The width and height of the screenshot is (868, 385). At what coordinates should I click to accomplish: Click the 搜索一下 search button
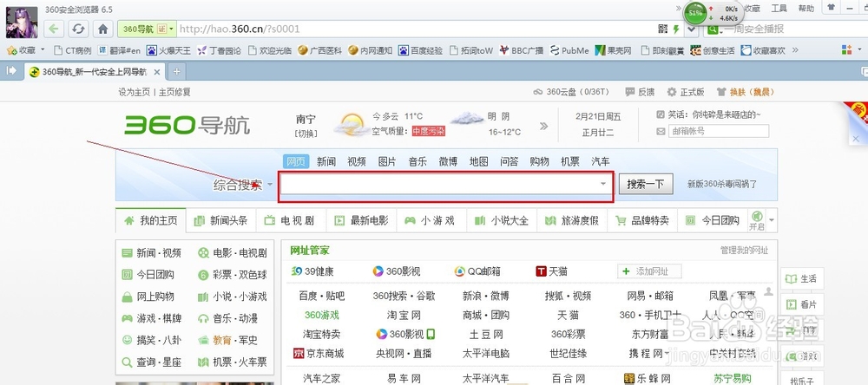[646, 184]
